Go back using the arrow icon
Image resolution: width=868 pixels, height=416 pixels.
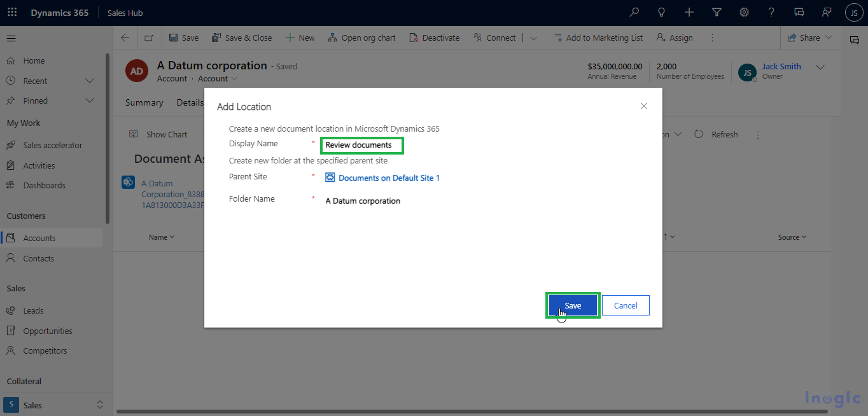(125, 38)
